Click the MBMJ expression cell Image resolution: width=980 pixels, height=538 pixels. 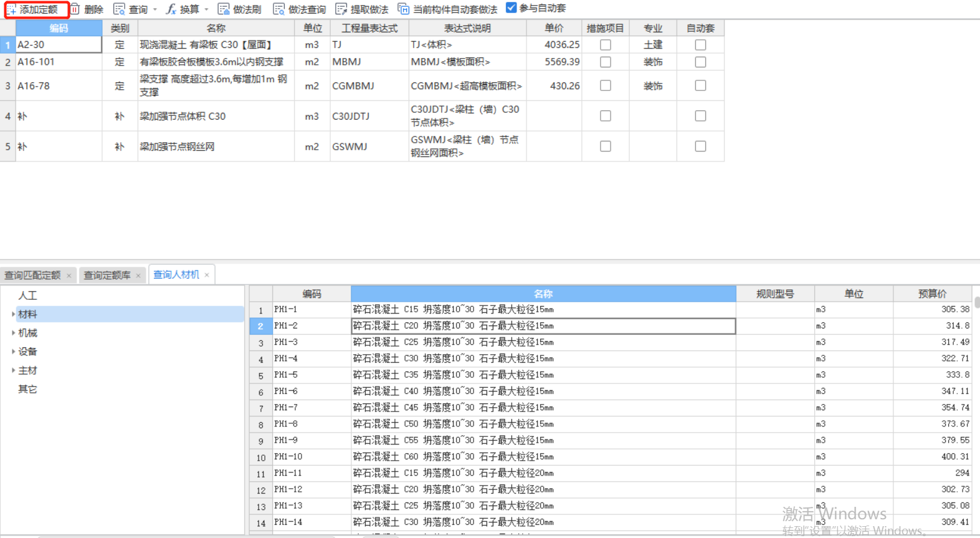[369, 62]
